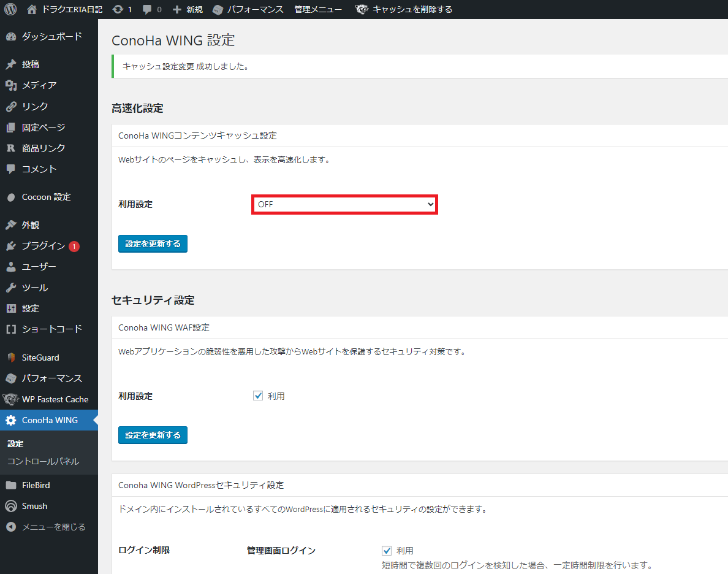Expand the 新規 menu in admin bar
The width and height of the screenshot is (728, 574).
pyautogui.click(x=188, y=9)
